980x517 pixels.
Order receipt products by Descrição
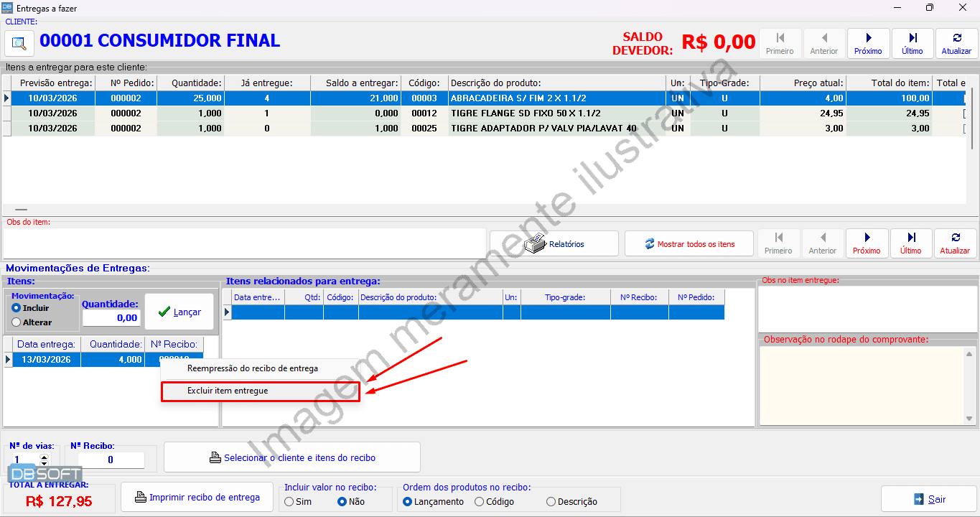click(551, 502)
